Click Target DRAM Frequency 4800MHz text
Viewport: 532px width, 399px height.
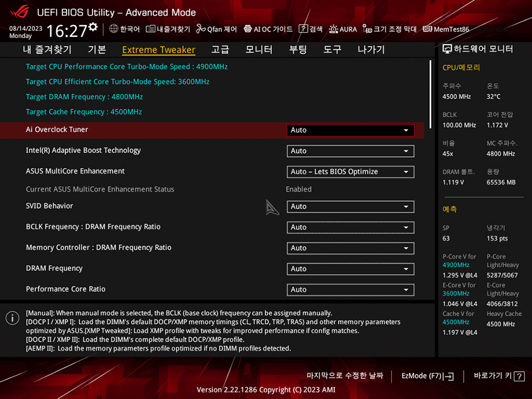coord(84,97)
